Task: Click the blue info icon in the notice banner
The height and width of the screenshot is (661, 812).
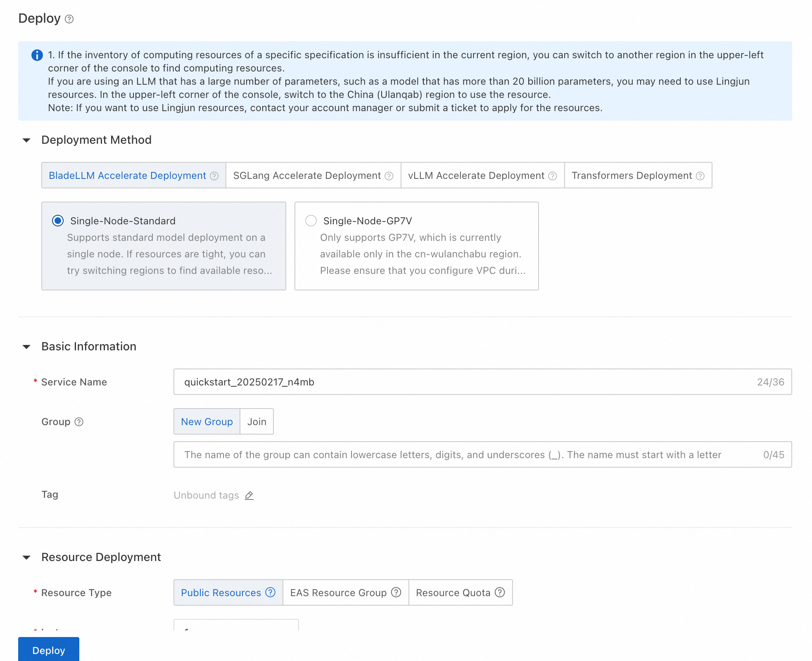Action: (x=37, y=55)
